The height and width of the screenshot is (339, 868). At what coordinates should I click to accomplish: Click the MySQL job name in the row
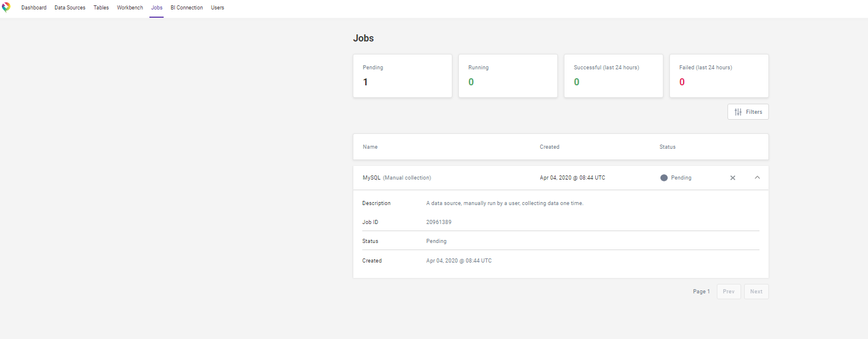pyautogui.click(x=372, y=178)
